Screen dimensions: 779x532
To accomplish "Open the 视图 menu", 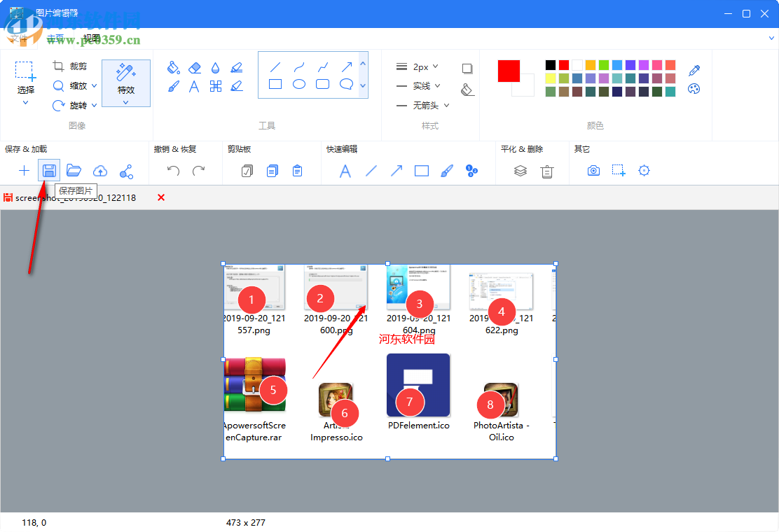I will (91, 38).
